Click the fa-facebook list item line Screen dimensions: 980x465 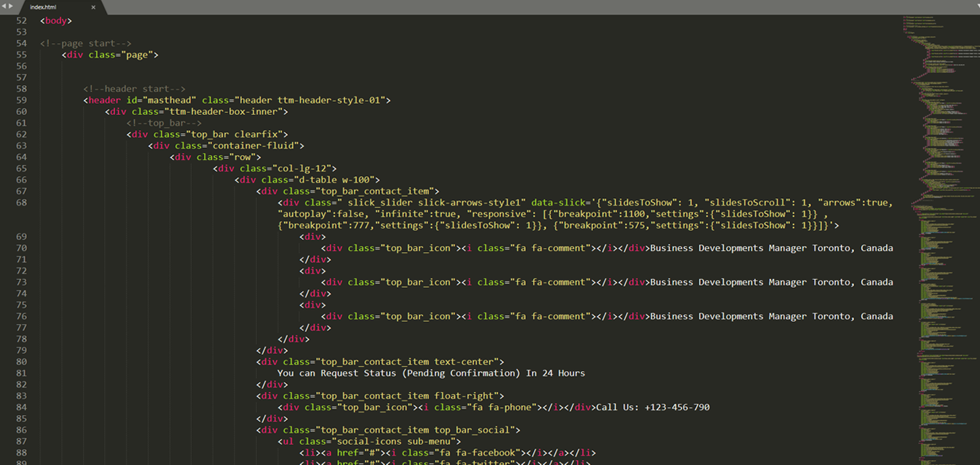point(447,453)
